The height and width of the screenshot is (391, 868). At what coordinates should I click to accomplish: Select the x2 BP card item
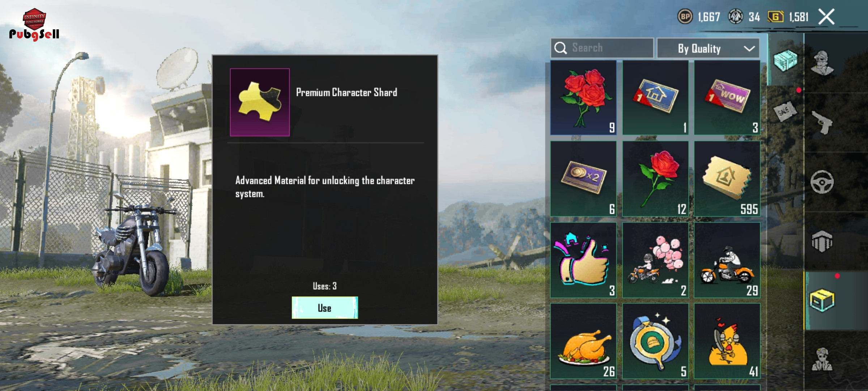583,179
